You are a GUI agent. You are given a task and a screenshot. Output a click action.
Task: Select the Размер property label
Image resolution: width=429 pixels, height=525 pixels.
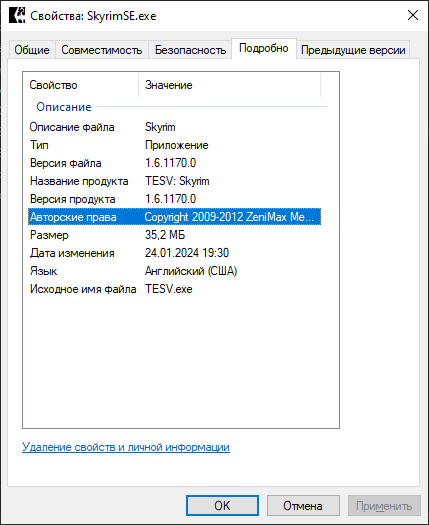coord(49,235)
